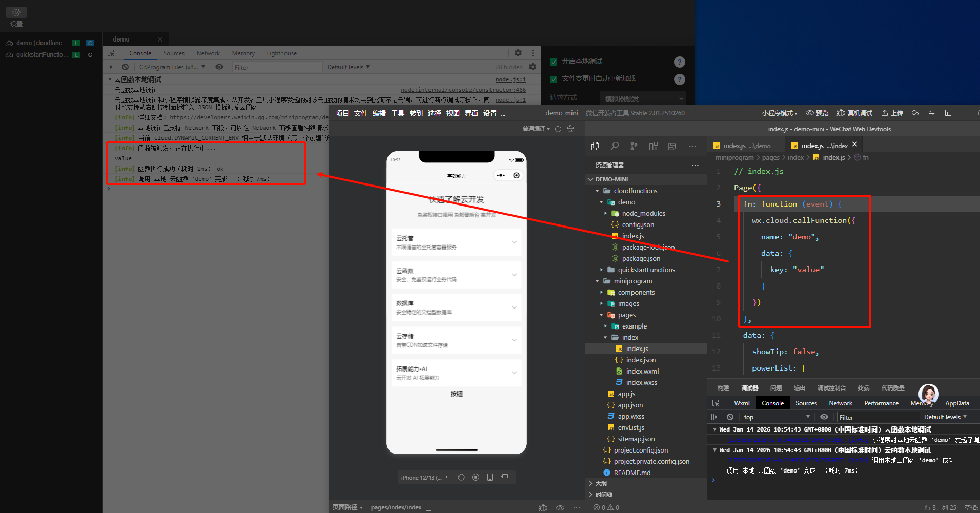The image size is (980, 513).
Task: Copy page path icon next to pages/index/index
Action: (428, 507)
